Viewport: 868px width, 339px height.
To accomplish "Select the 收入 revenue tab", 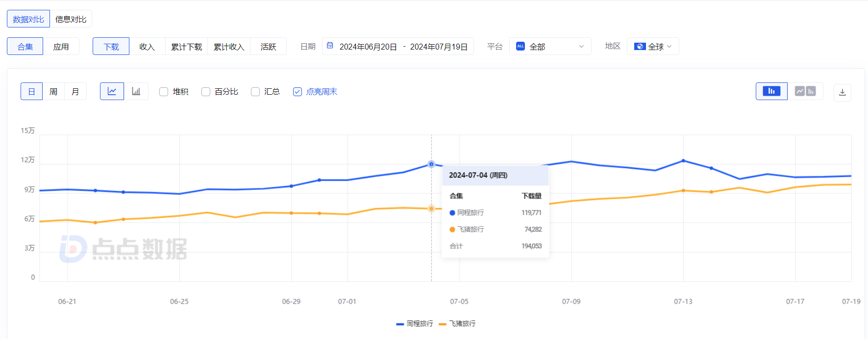I will tap(147, 47).
